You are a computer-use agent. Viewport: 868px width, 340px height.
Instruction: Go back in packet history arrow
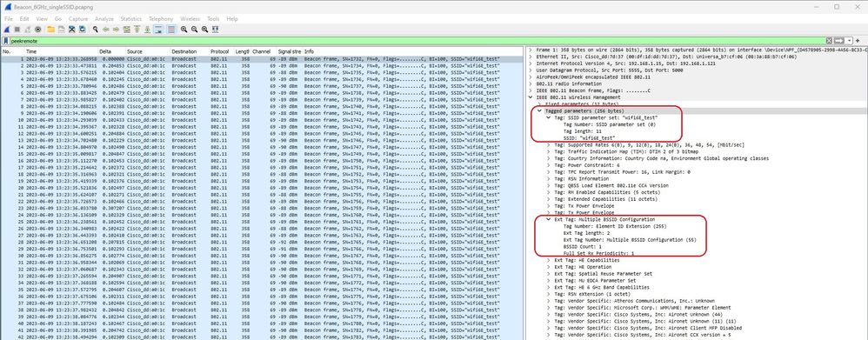click(106, 29)
